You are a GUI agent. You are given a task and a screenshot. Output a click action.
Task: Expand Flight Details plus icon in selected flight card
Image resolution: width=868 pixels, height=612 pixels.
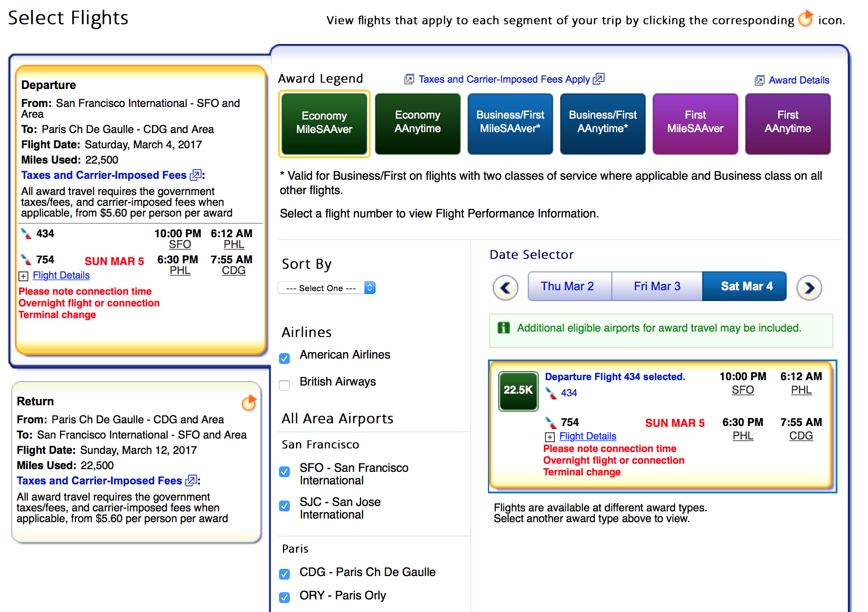click(x=549, y=437)
